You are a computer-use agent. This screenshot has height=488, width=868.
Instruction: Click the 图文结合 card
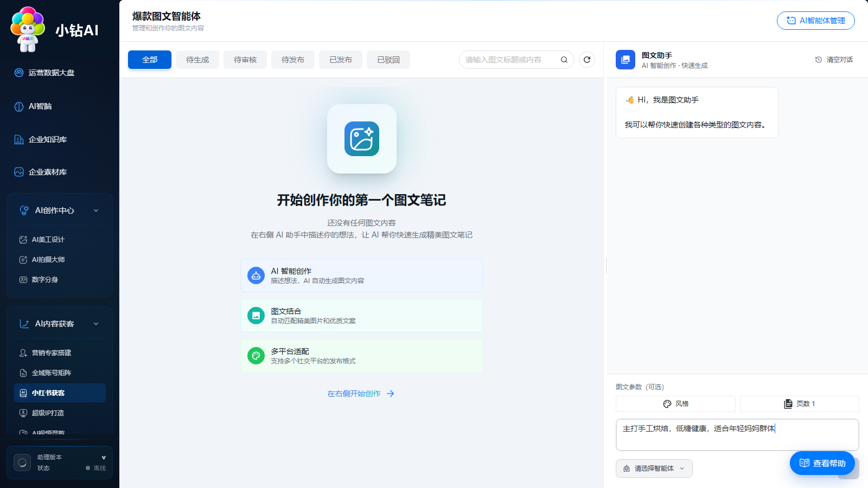362,316
